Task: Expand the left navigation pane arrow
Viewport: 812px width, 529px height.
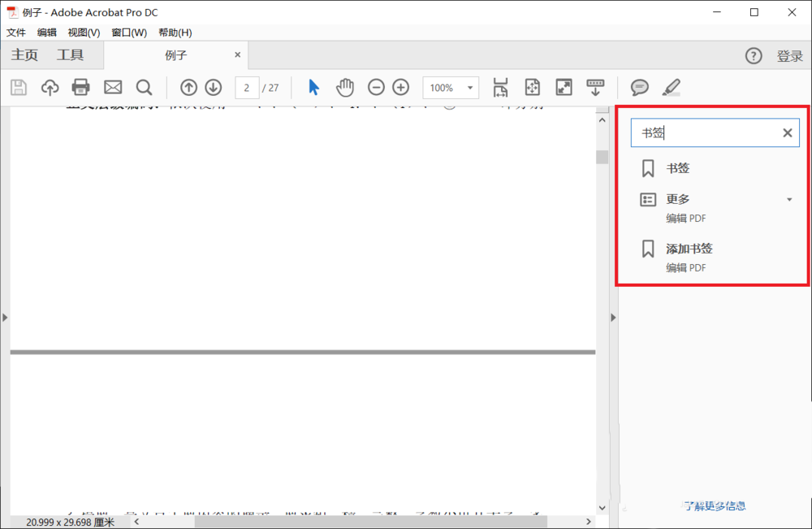Action: 5,318
